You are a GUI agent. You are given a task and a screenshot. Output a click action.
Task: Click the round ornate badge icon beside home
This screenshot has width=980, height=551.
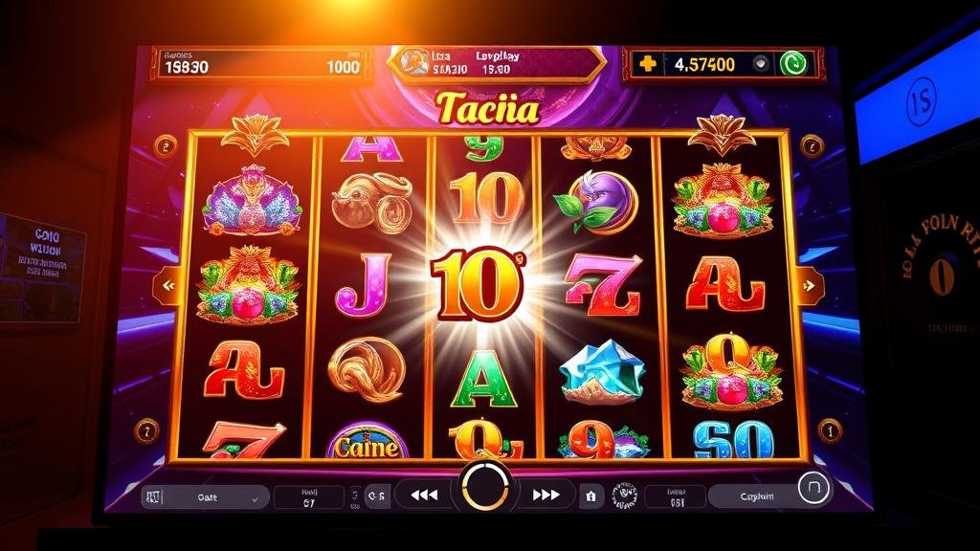pos(624,496)
